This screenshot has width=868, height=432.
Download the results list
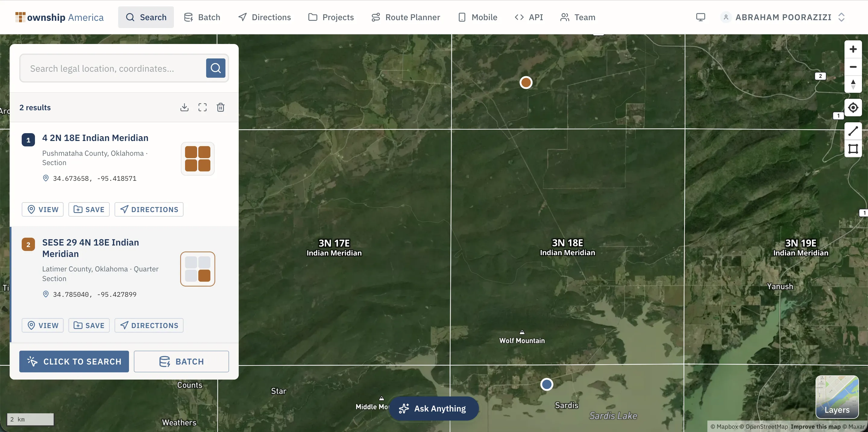pos(184,108)
